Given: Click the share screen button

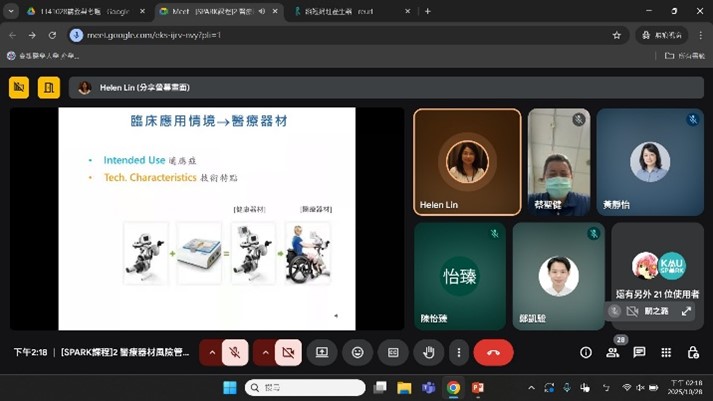Looking at the screenshot, I should 322,352.
